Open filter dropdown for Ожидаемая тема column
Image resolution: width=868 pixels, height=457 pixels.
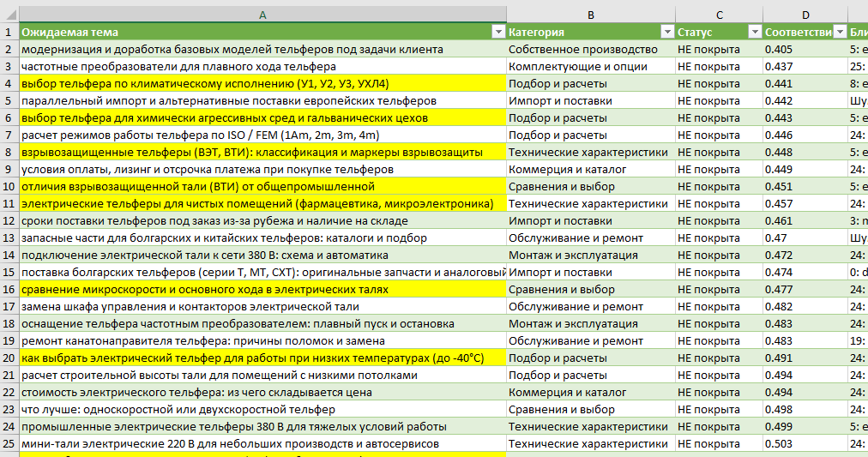498,32
